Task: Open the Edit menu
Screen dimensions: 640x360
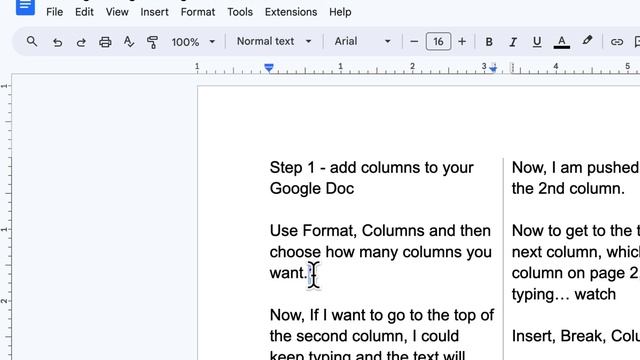Action: [x=84, y=12]
